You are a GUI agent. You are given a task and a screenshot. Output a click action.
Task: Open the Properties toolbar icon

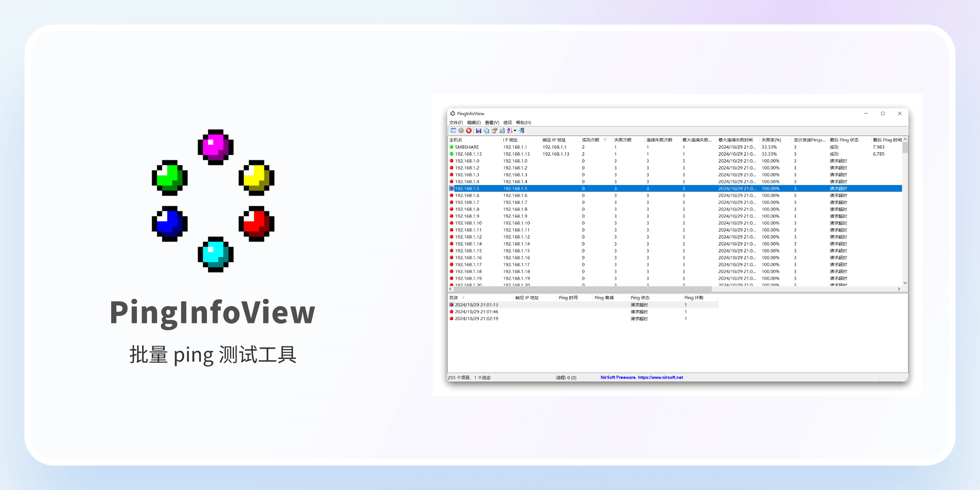[x=494, y=131]
